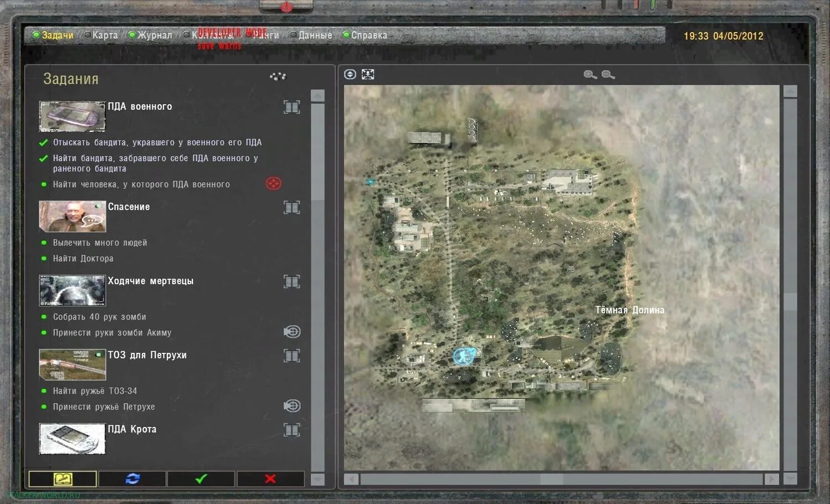Click the map's horizontal scrollbar right arrow
The width and height of the screenshot is (830, 504).
pyautogui.click(x=772, y=479)
